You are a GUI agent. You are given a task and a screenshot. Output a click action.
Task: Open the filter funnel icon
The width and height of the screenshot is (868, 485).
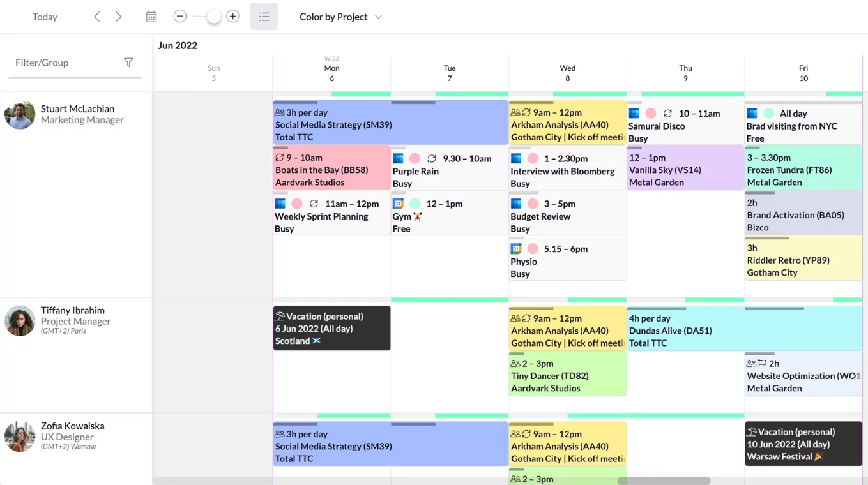click(x=128, y=63)
